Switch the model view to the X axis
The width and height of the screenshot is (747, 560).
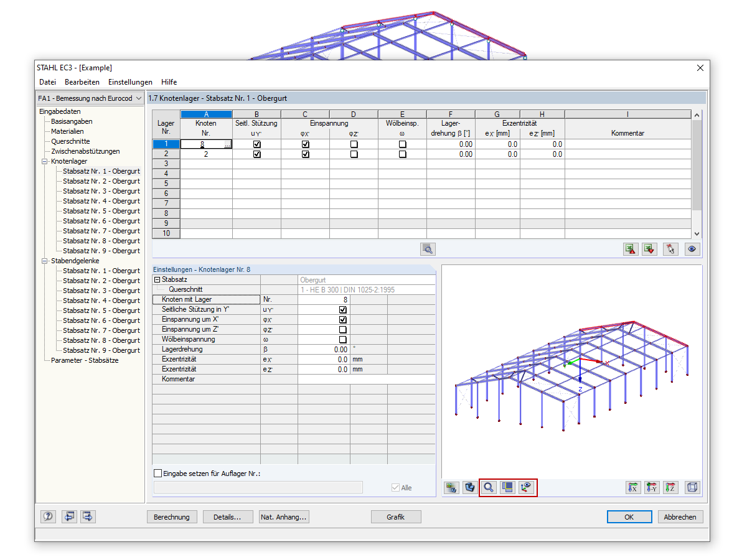[x=633, y=487]
